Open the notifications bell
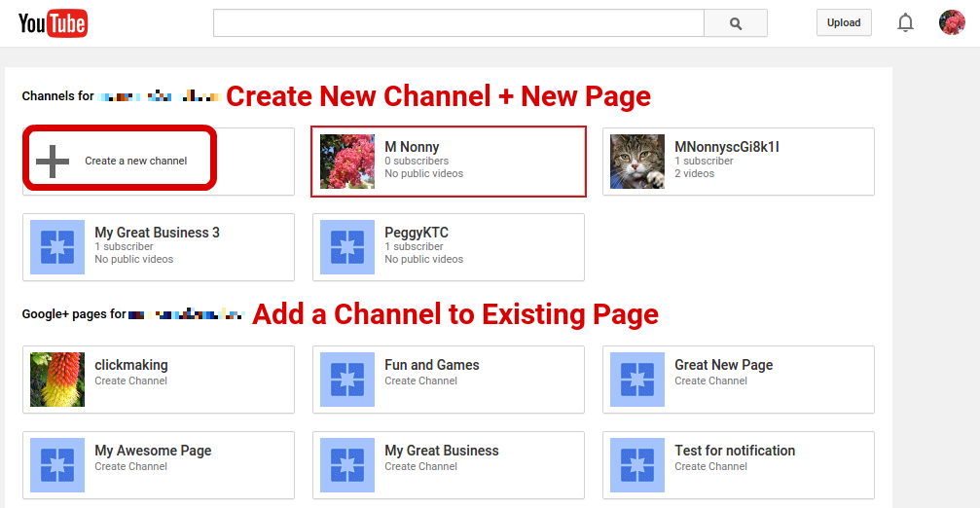This screenshot has width=980, height=508. [x=905, y=23]
